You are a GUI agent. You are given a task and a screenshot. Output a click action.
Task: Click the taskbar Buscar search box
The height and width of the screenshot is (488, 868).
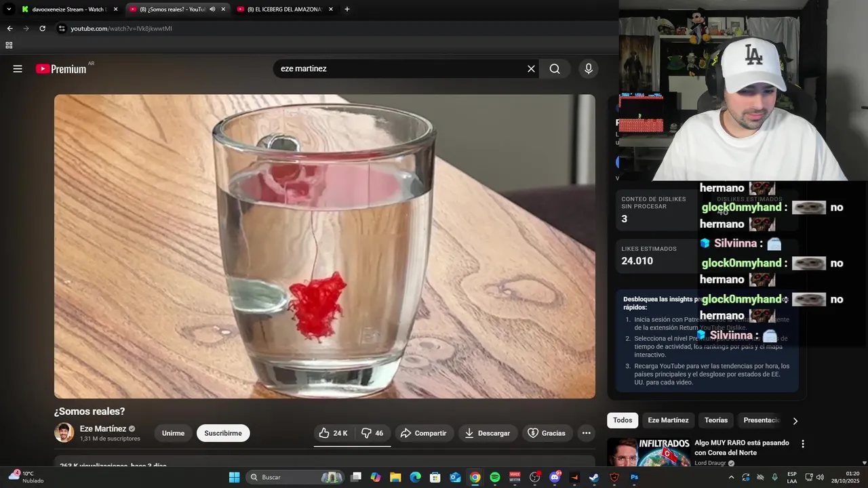click(294, 477)
